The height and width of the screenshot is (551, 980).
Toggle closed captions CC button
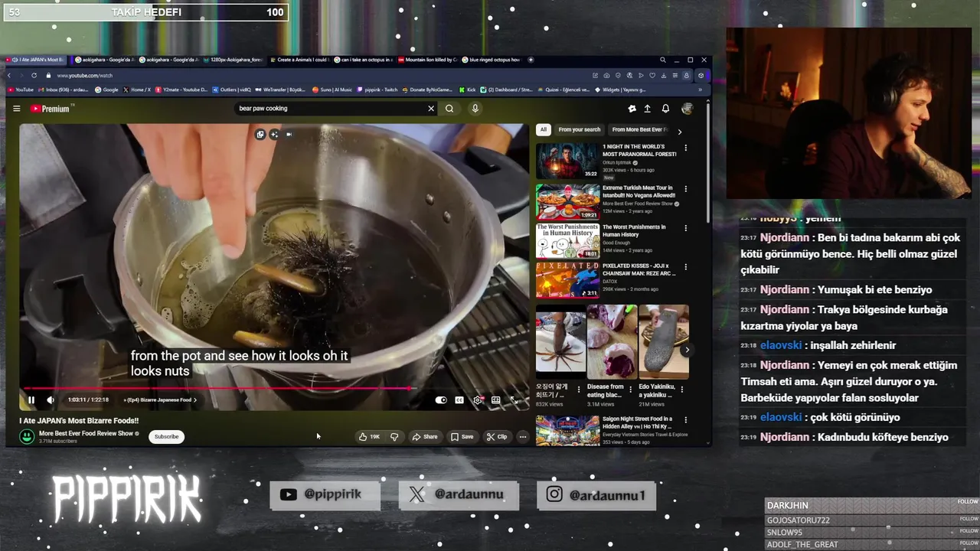[x=459, y=399]
